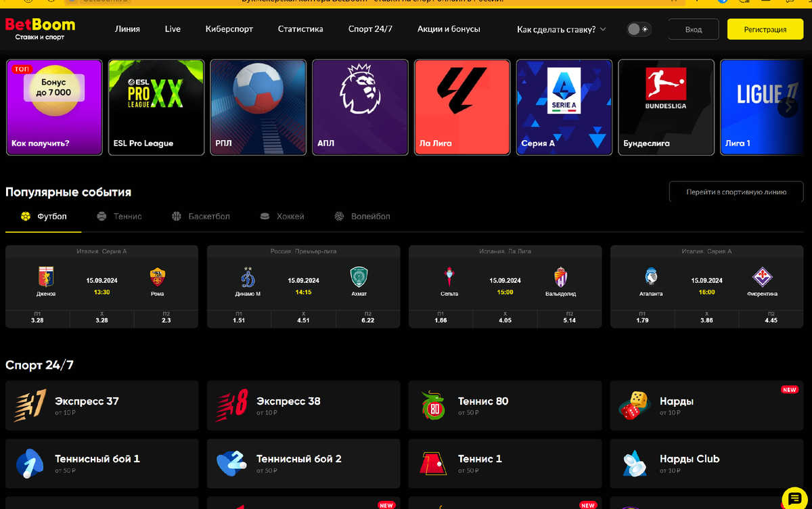The width and height of the screenshot is (812, 509).
Task: Click the Теннисный бой 2 icon
Action: coord(231,464)
